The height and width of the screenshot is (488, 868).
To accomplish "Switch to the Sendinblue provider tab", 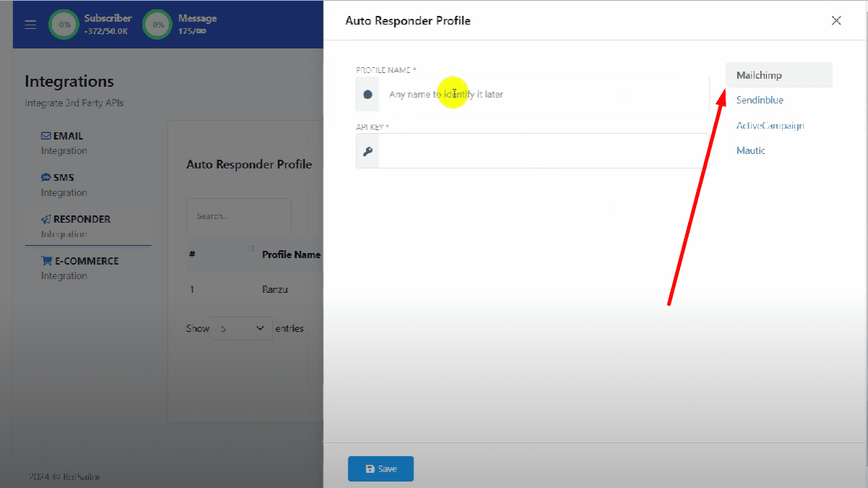I will [760, 100].
